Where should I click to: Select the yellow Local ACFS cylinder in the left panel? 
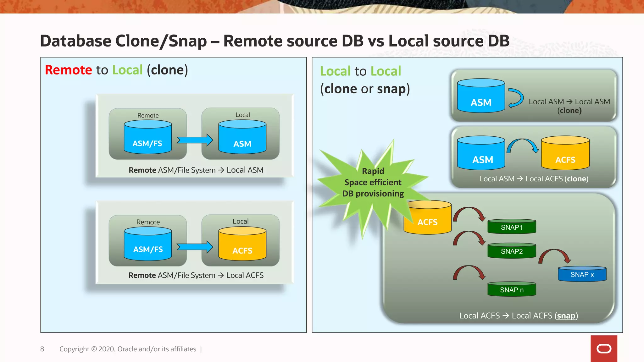point(242,244)
